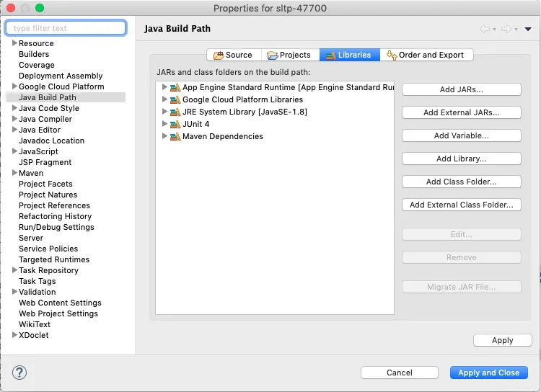Click the back navigation arrow icon
The width and height of the screenshot is (541, 392).
tap(485, 29)
